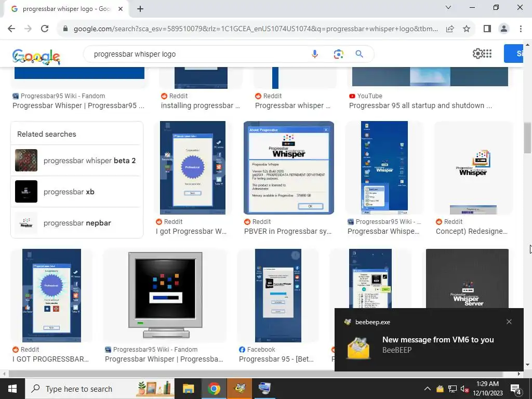This screenshot has width=532, height=399.
Task: Open Whisper logo concept redesign thumbnail
Action: click(473, 168)
